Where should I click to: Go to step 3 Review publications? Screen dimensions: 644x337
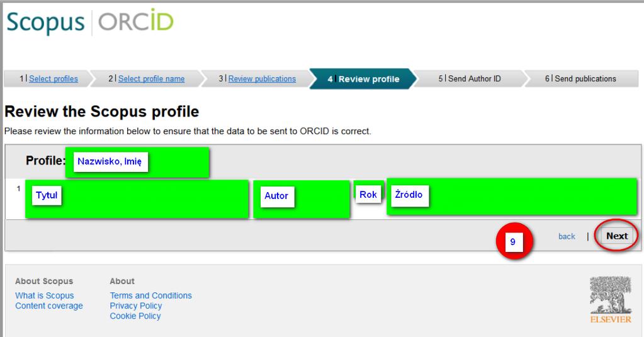tap(262, 79)
